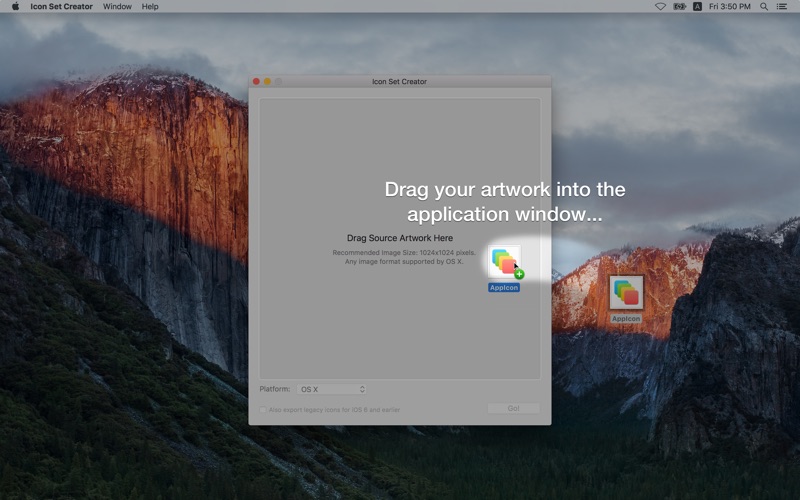
Task: Open Notification Center list icon
Action: point(782,6)
